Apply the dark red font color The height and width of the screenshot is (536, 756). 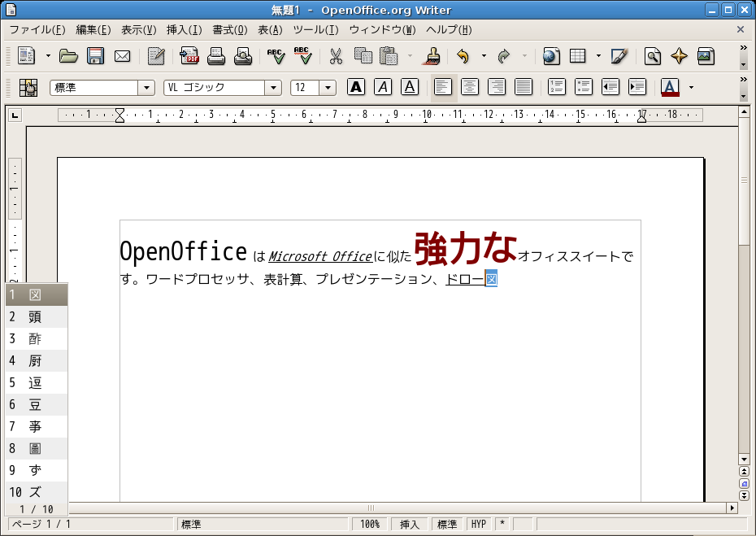tap(670, 87)
